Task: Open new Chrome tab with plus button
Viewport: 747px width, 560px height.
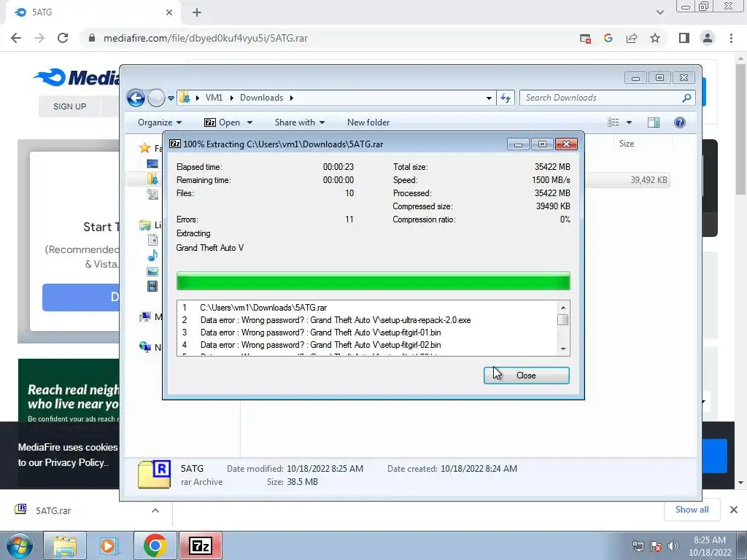Action: [x=197, y=12]
